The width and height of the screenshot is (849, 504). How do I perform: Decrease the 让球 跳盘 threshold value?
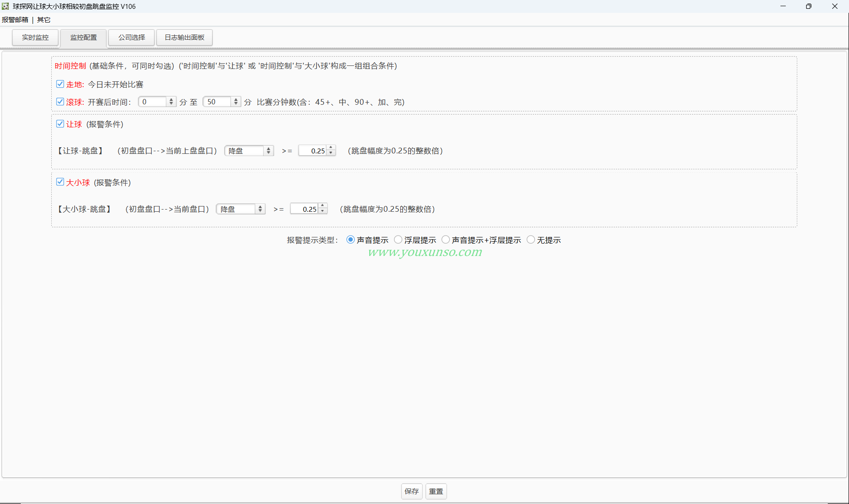[x=331, y=153]
